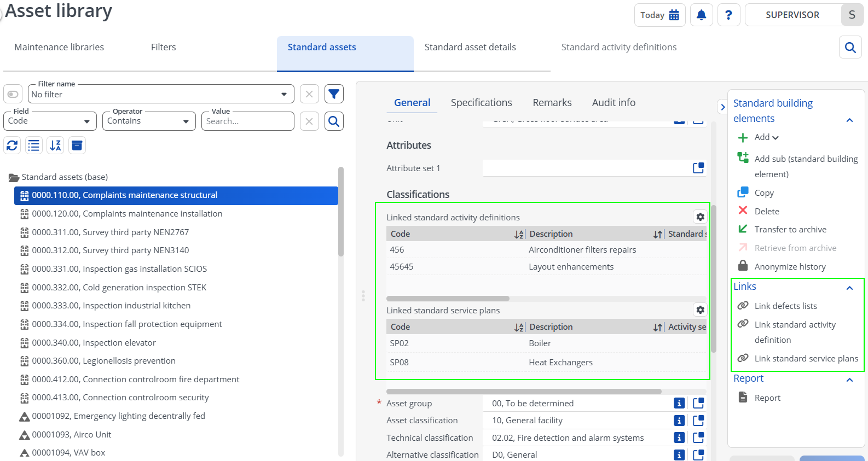Collapse Standard building elements section
Screen dimensions: 868x461
[849, 120]
